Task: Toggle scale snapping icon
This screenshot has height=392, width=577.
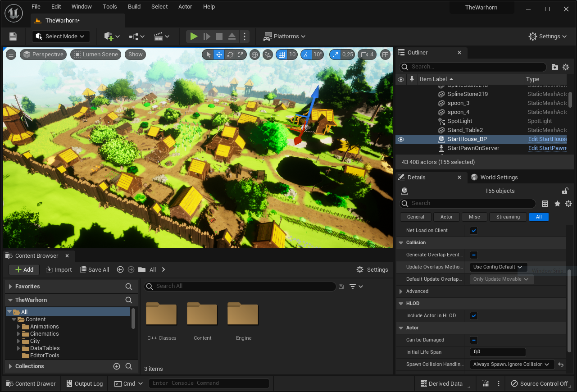Action: 335,55
